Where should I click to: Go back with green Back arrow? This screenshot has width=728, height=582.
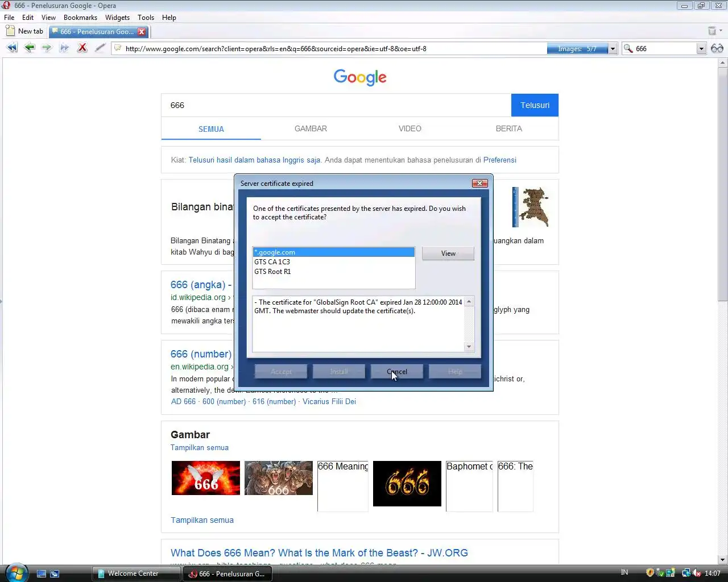click(30, 48)
